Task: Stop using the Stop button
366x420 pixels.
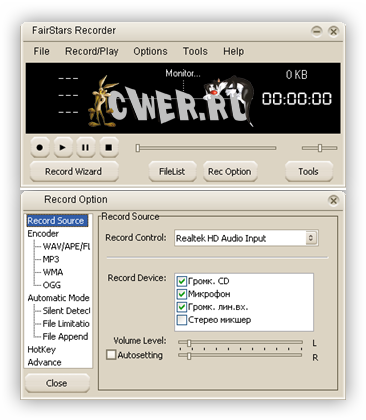Action: [109, 147]
